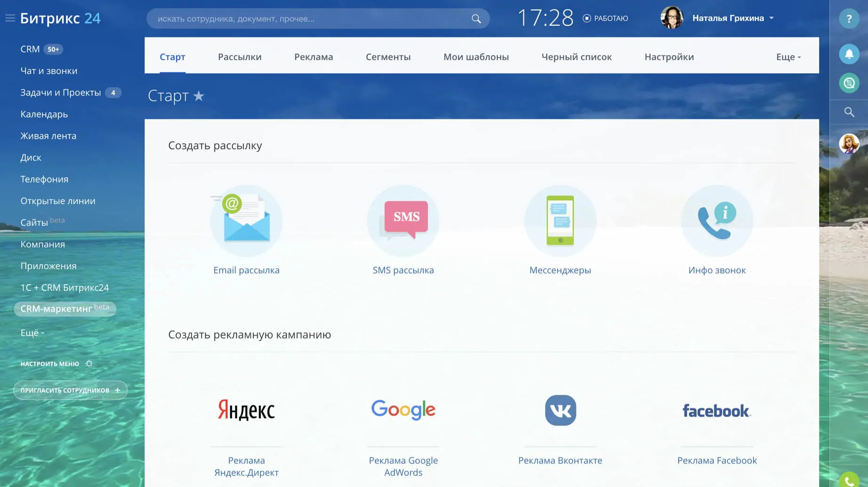
Task: Open the notifications bell
Action: pyautogui.click(x=849, y=54)
